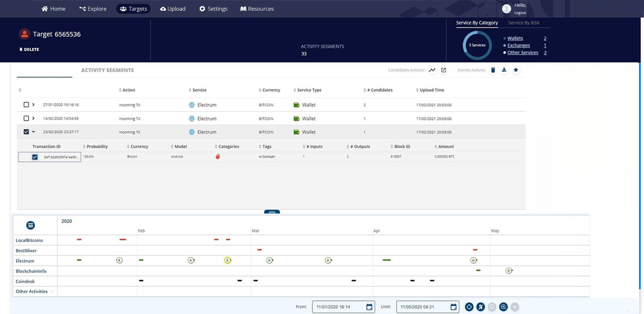
Task: Mark events as favorite with the star icon
Action: (516, 70)
